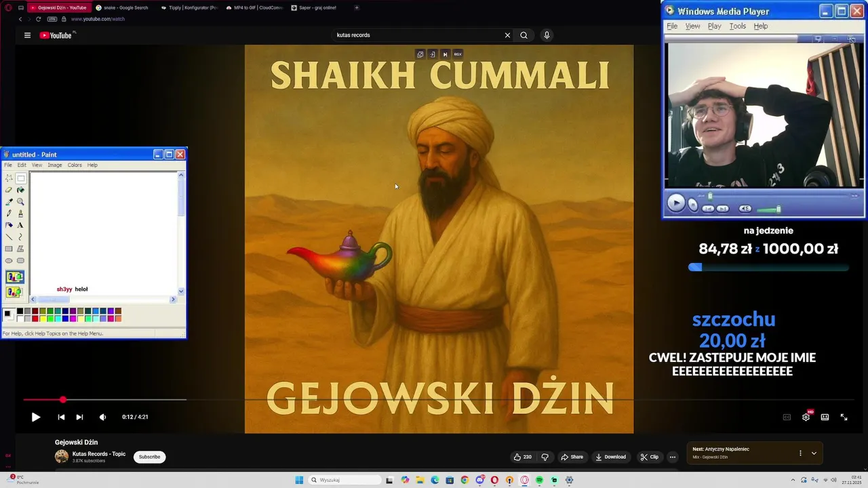This screenshot has width=868, height=488.
Task: Choose the Rounded Rectangle tool in Paint
Action: point(20,260)
